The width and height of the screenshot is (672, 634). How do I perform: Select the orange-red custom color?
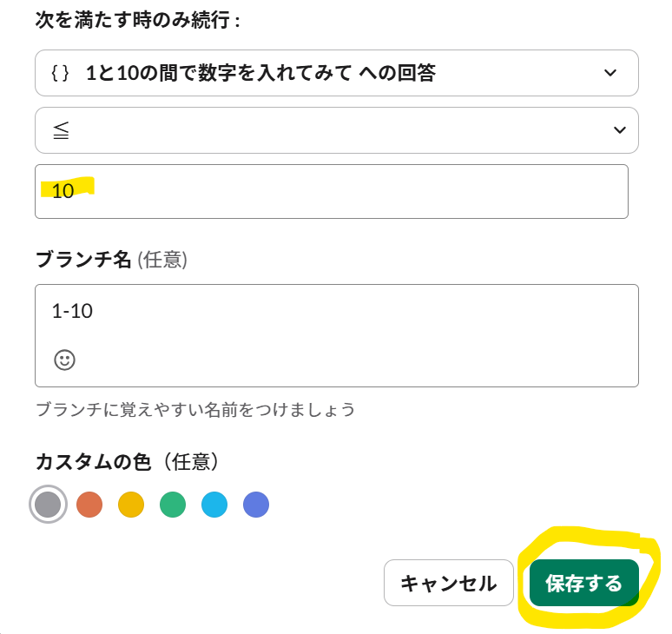point(89,505)
